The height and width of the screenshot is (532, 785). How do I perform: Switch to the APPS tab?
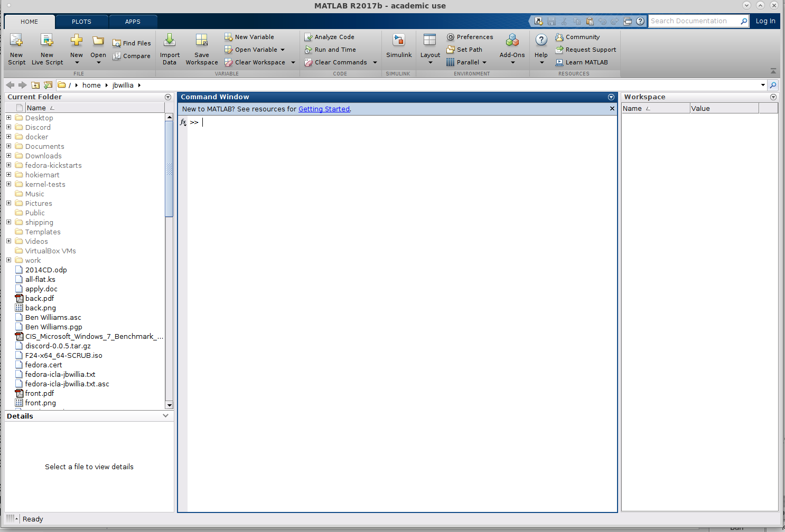pyautogui.click(x=133, y=22)
